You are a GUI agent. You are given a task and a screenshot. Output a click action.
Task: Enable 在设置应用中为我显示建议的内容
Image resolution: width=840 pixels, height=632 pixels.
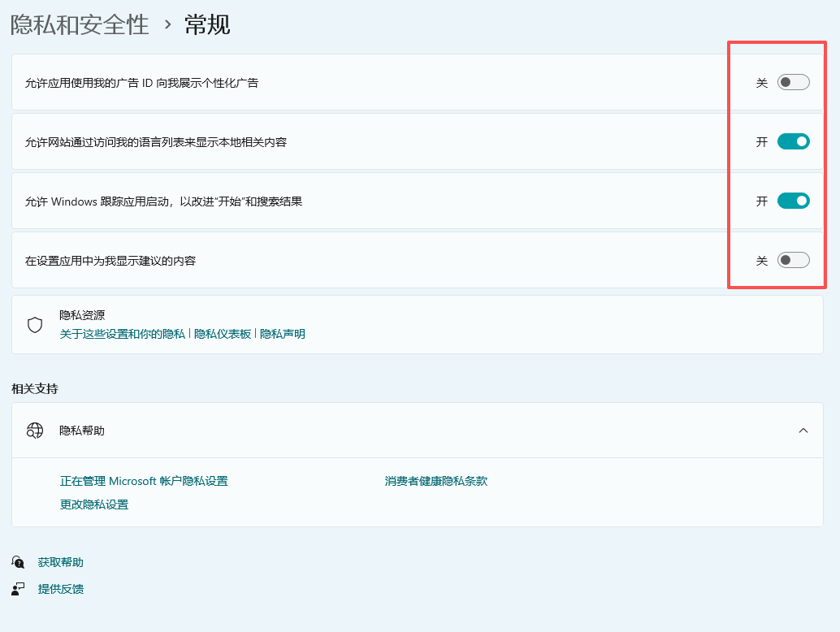pyautogui.click(x=792, y=259)
